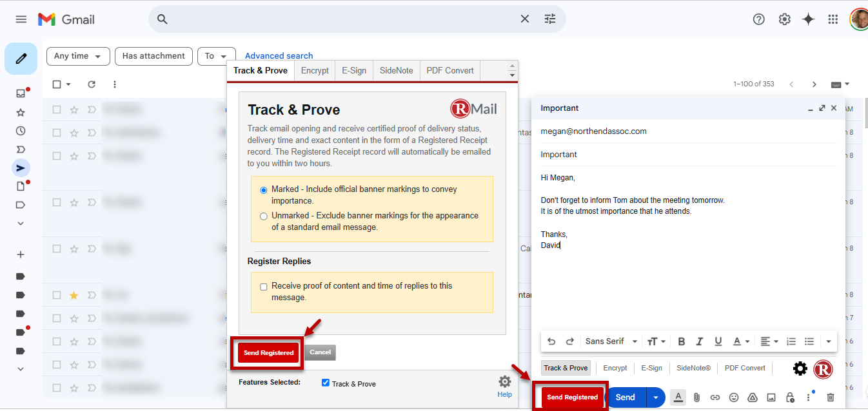Screen dimensions: 868x411
Task: Open the account profile avatar
Action: click(858, 19)
